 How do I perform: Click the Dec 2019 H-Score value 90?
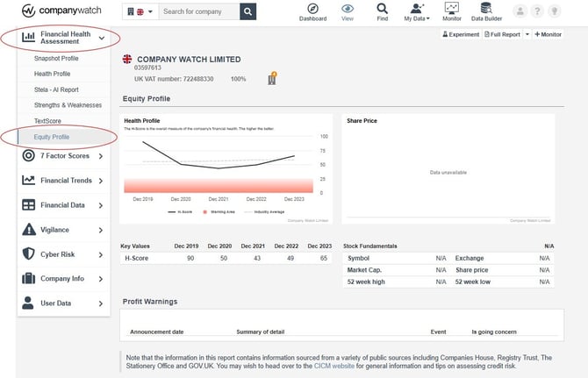click(190, 258)
